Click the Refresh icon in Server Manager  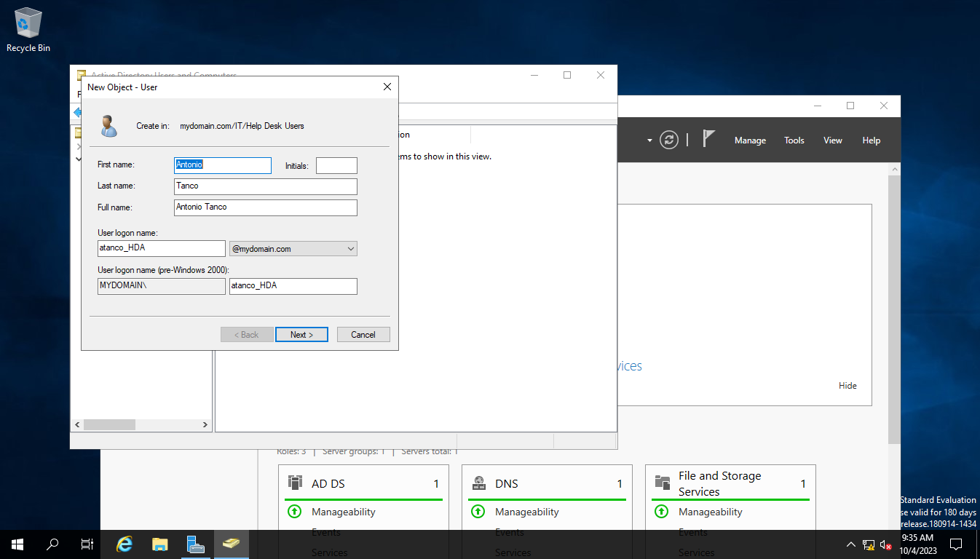pos(669,140)
